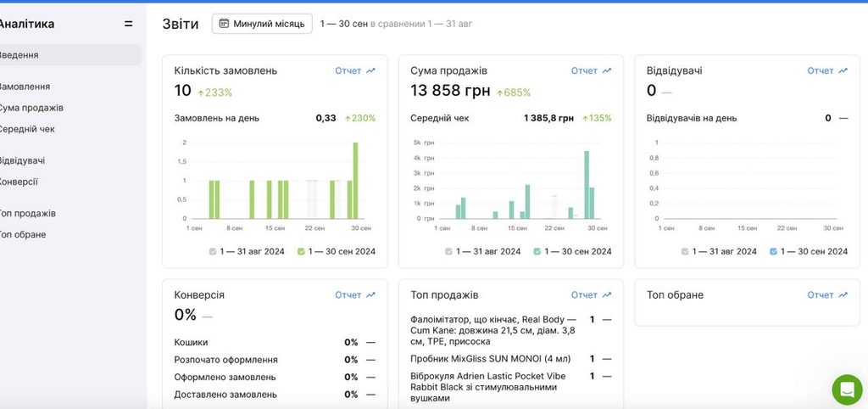
Task: Toggle 1 — 30 сен 2024 checkbox in visitors chart
Action: [x=773, y=251]
